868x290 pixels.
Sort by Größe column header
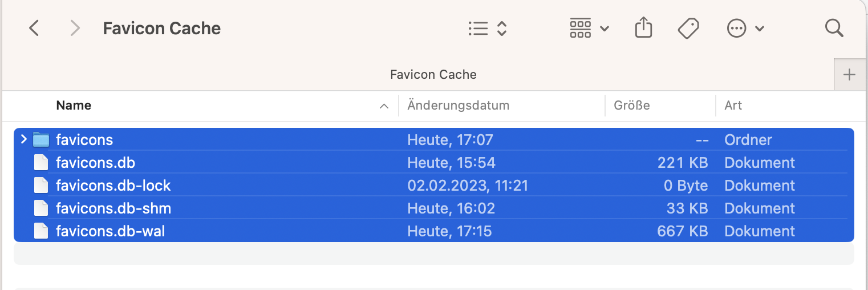[631, 106]
